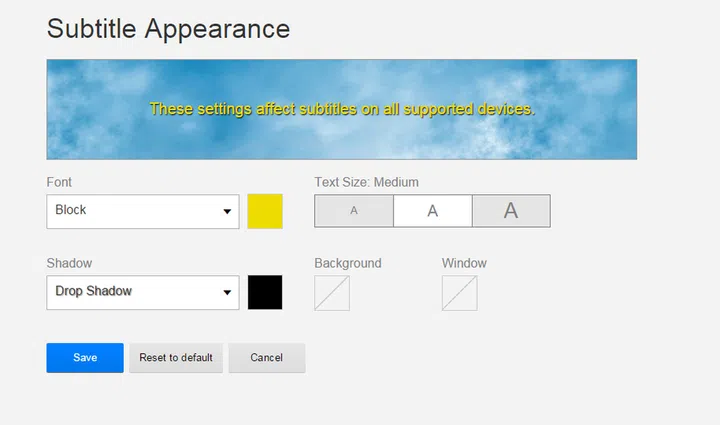Open the yellow font color swatch
This screenshot has width=720, height=425.
[x=265, y=211]
